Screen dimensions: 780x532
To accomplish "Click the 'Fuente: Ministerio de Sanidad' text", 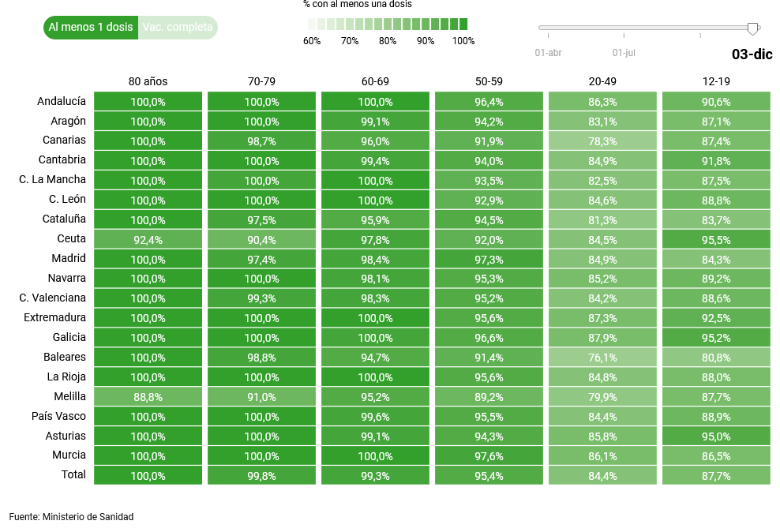I will (x=72, y=517).
